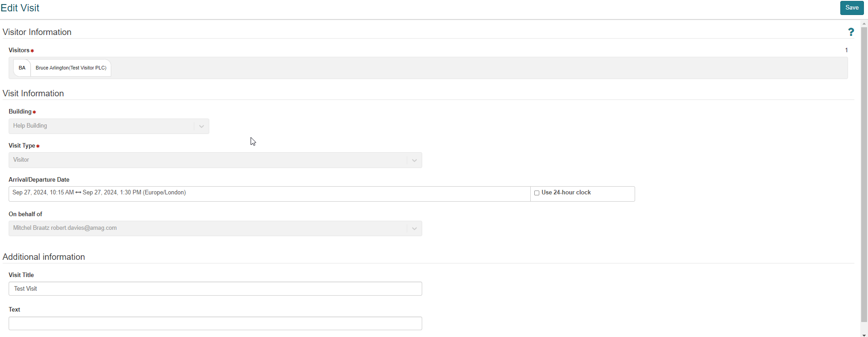Click the BA visitor initials avatar

(x=22, y=68)
